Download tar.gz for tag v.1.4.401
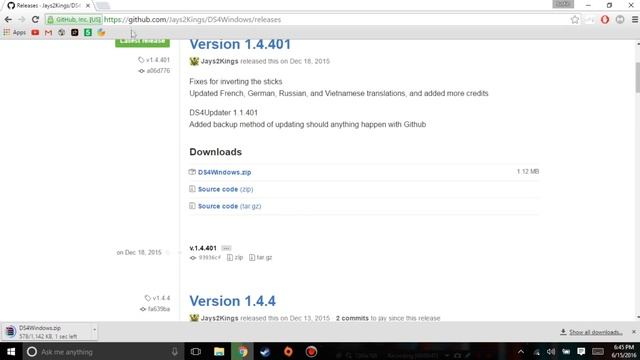Screen dimensions: 640x360 pos(261,258)
